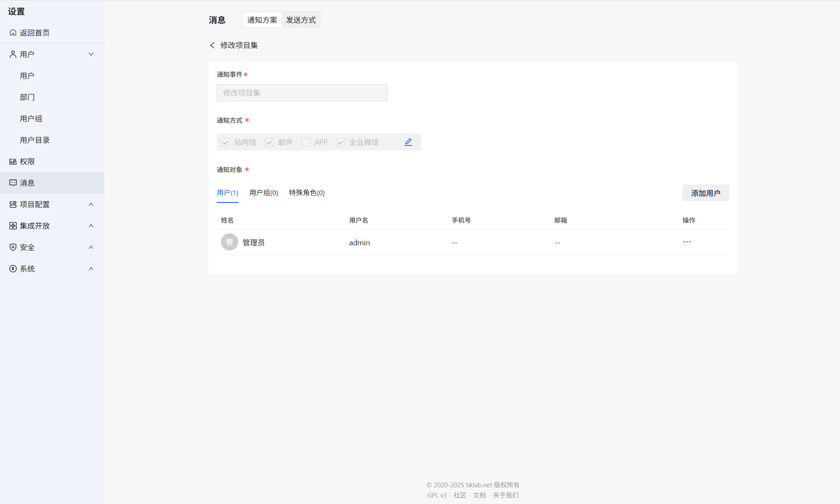Switch to the 发送方式 tab
The width and height of the screenshot is (840, 504).
[301, 20]
